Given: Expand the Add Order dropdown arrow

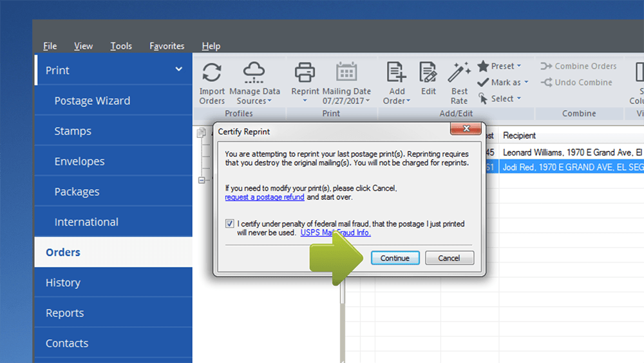Looking at the screenshot, I should pos(408,101).
